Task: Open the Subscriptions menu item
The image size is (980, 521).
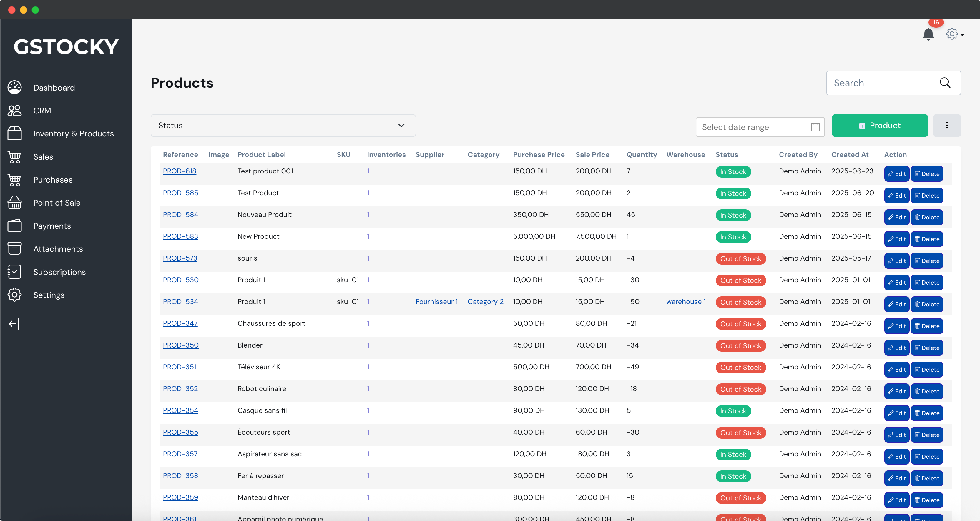Action: click(59, 272)
